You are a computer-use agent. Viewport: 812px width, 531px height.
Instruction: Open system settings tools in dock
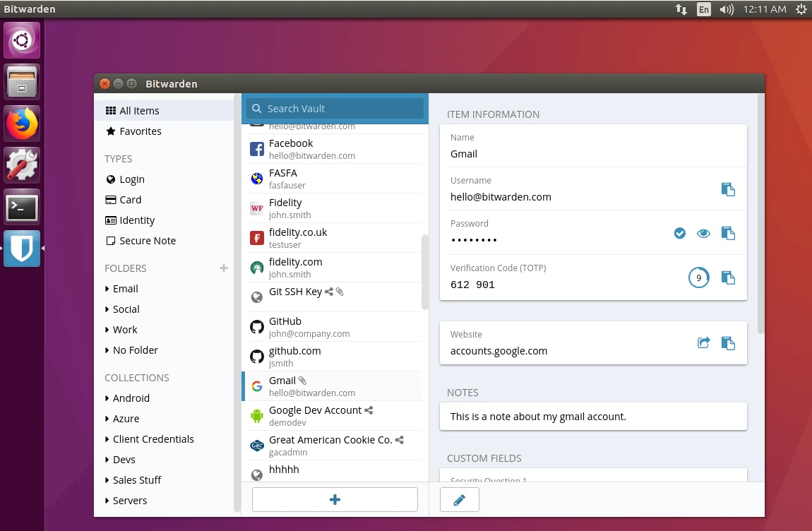pos(23,165)
